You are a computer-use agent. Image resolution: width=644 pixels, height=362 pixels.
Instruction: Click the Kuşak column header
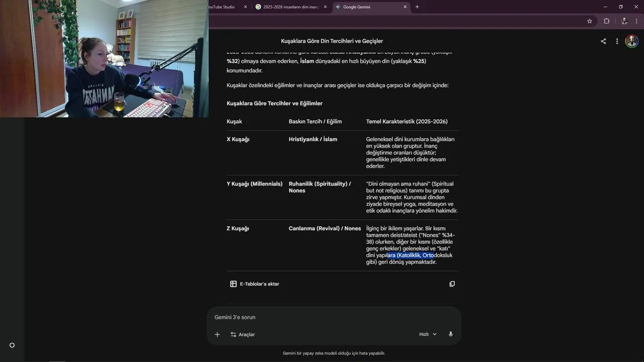point(234,122)
